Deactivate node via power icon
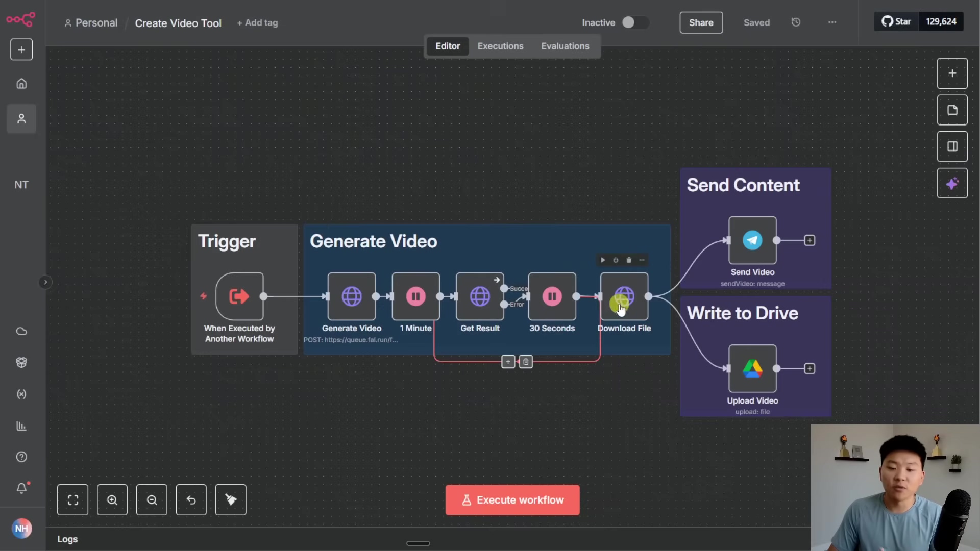 616,260
